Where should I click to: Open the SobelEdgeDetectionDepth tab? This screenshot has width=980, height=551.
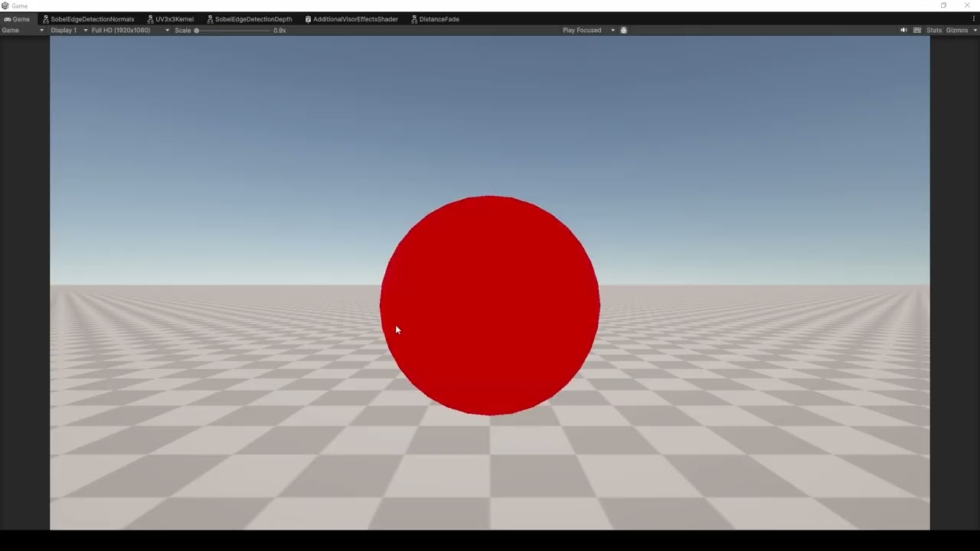pyautogui.click(x=249, y=19)
